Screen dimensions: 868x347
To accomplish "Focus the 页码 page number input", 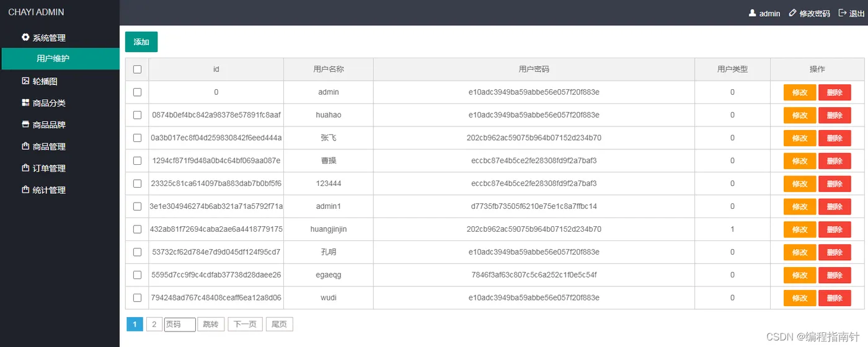I will click(180, 324).
